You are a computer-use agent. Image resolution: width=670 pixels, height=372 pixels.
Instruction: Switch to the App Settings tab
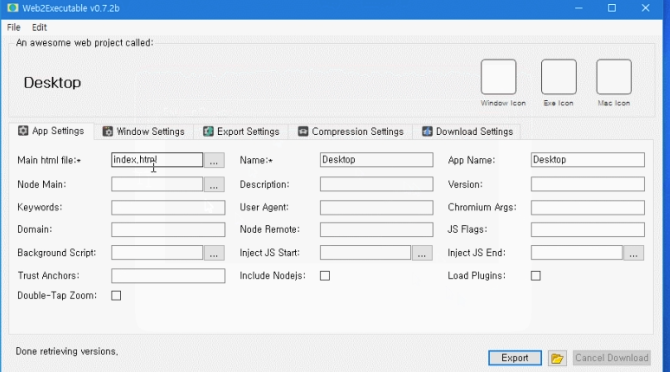coord(51,131)
